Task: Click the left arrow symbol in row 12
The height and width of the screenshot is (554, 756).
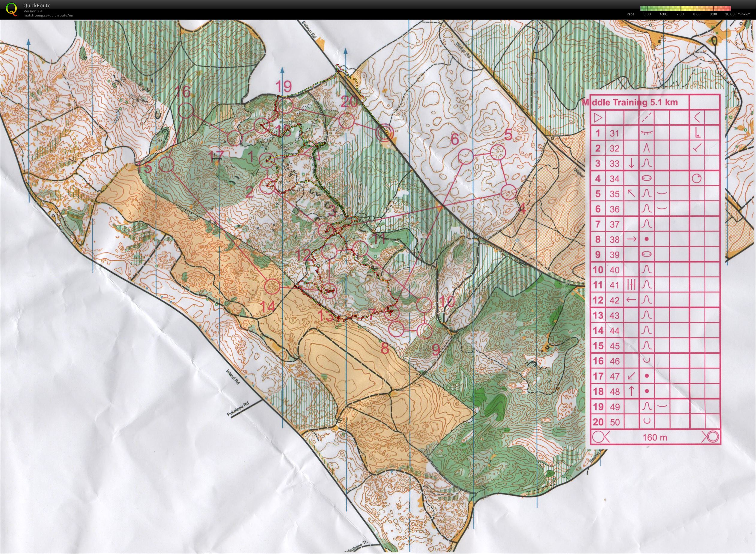Action: 631,300
